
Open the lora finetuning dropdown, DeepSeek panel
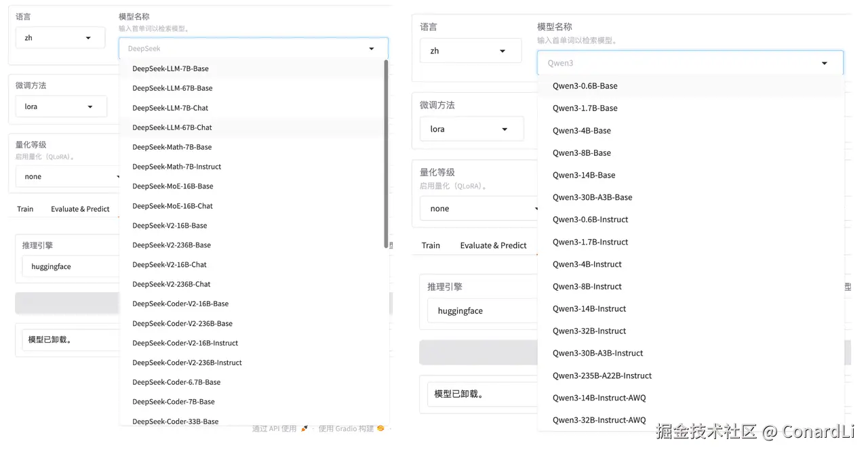pos(61,106)
